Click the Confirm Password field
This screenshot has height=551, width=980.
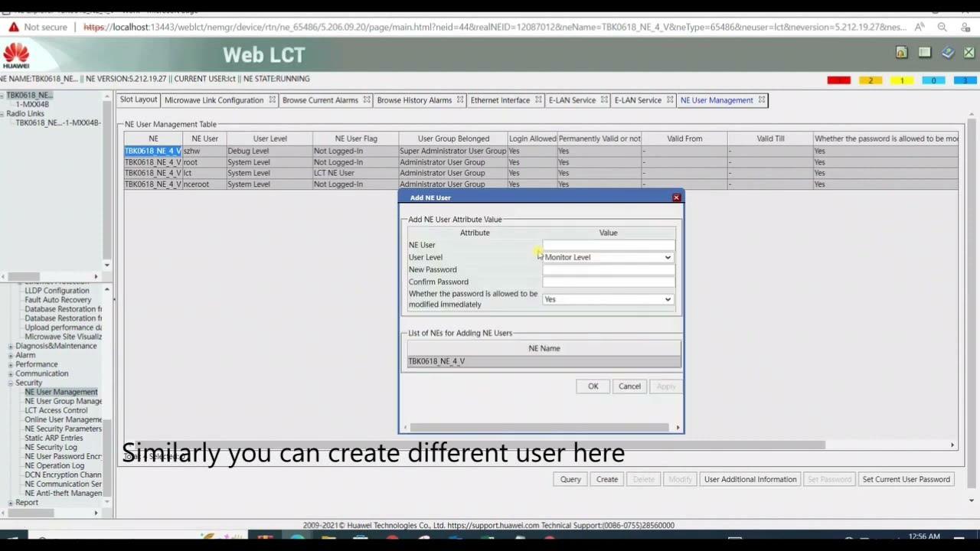tap(608, 282)
